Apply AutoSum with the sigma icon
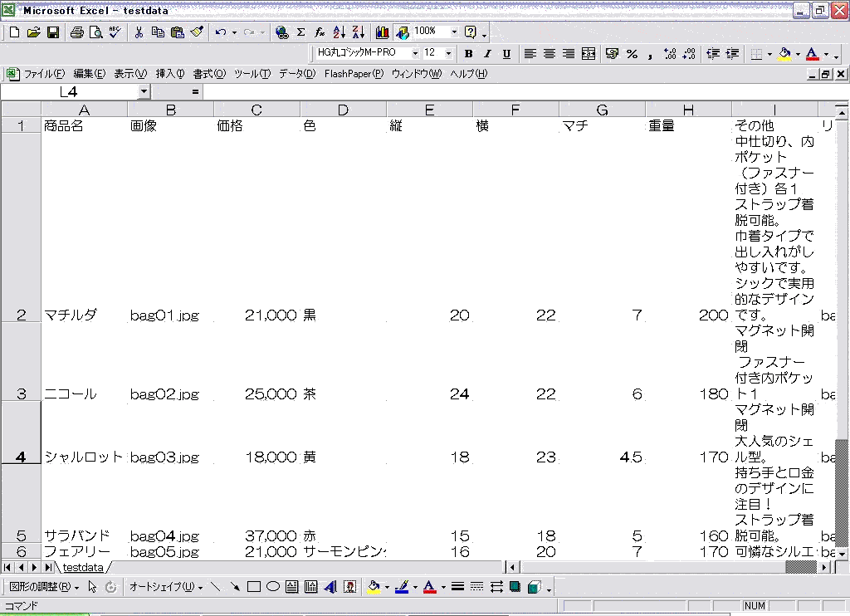 tap(300, 32)
